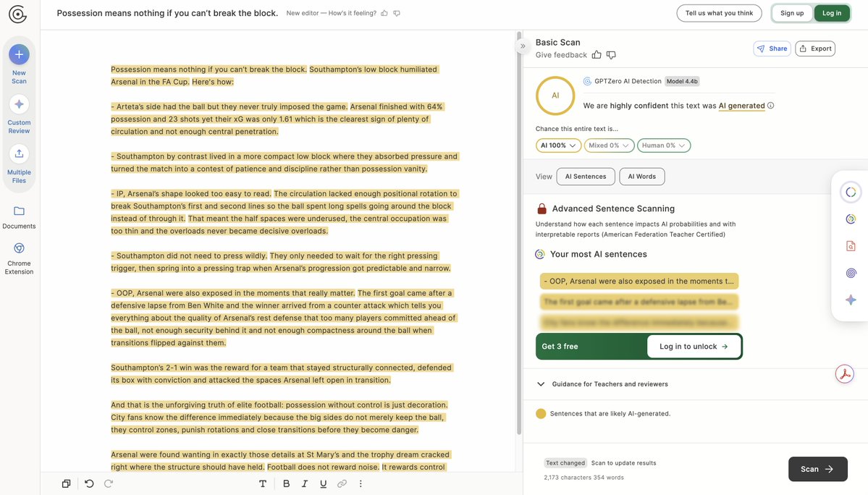Click the Scan button
Image resolution: width=868 pixels, height=495 pixels.
817,469
